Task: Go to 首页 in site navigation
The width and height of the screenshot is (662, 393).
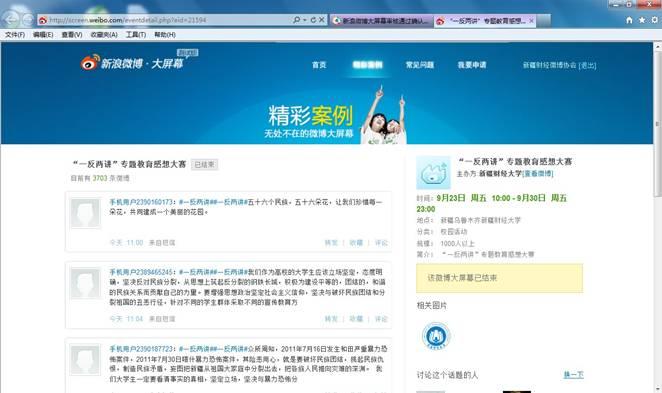Action: tap(319, 65)
